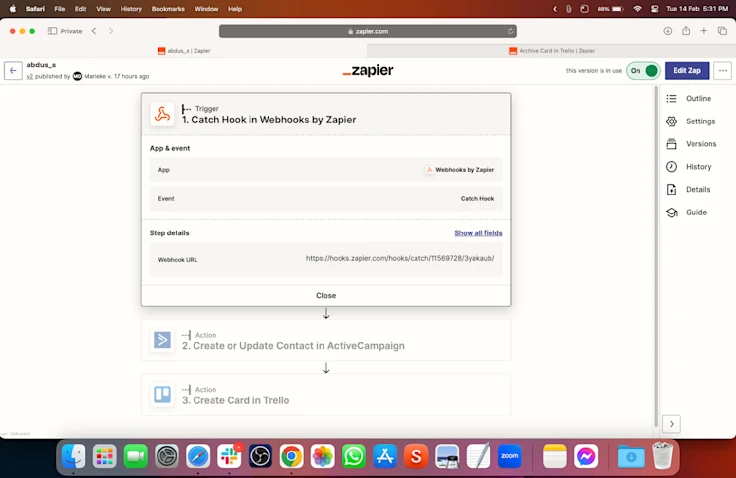Screen dimensions: 736x478
Task: Click Close on the trigger panel
Action: [x=326, y=295]
